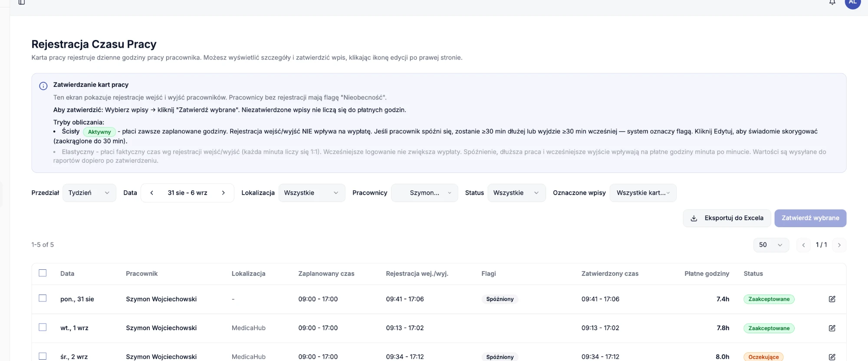868x361 pixels.
Task: Click the 31 sie - 6 wrz date range
Action: pos(187,193)
